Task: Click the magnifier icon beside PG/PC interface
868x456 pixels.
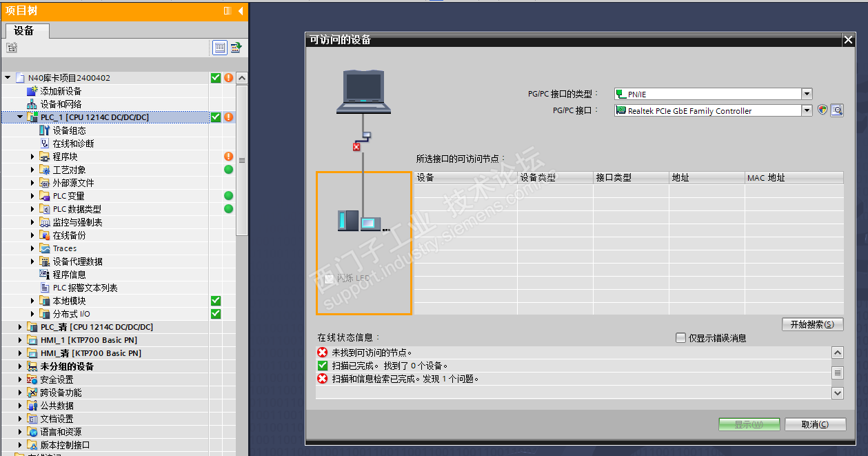Action: coord(837,110)
